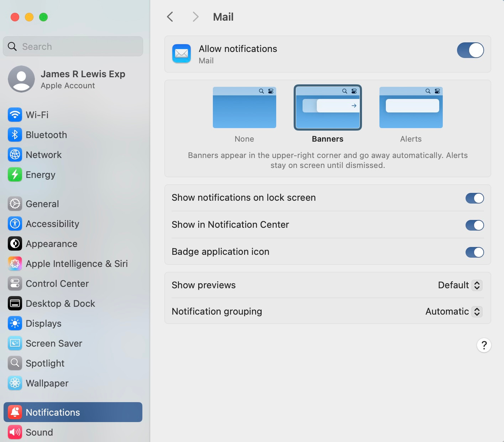Click the Wallpaper flower icon
The width and height of the screenshot is (504, 442).
pyautogui.click(x=15, y=383)
